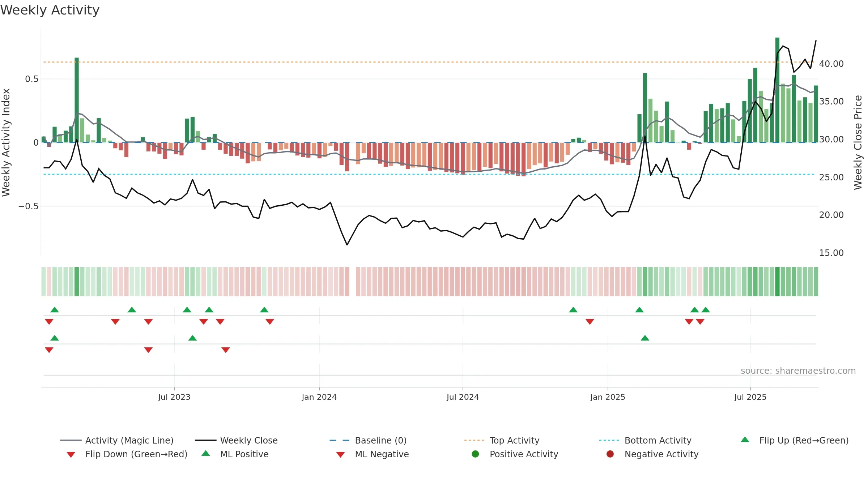Click the Weekly Activity chart title

pyautogui.click(x=50, y=10)
